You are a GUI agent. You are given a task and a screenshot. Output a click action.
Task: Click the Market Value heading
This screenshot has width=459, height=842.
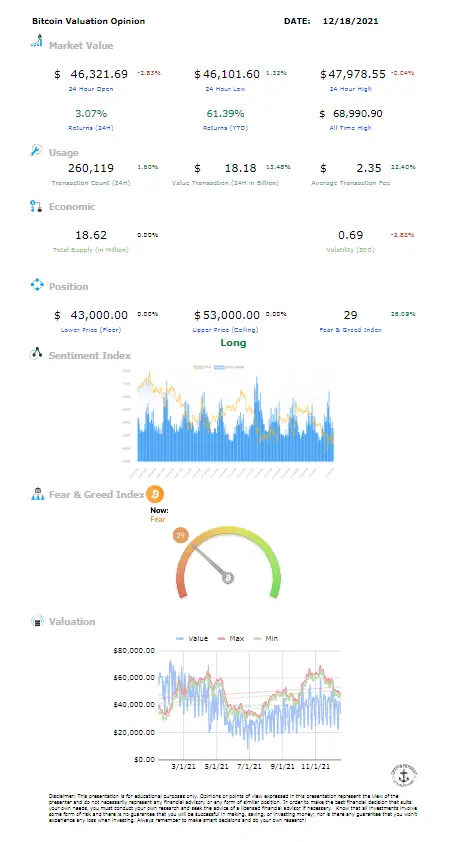click(81, 46)
